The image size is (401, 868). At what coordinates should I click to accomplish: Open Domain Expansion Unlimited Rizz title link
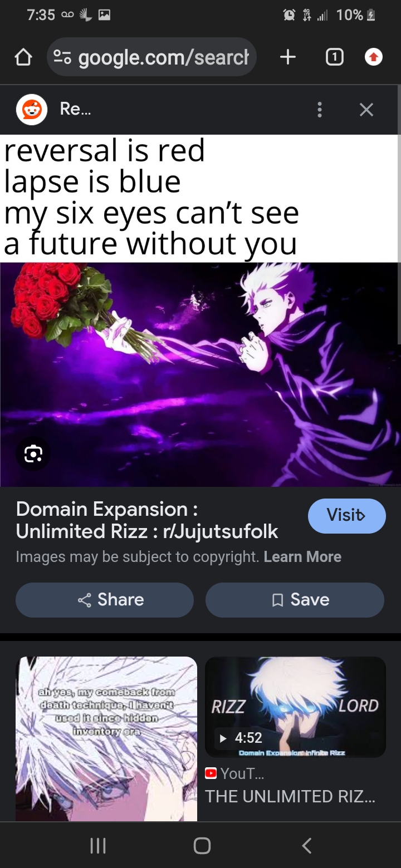coord(147,520)
